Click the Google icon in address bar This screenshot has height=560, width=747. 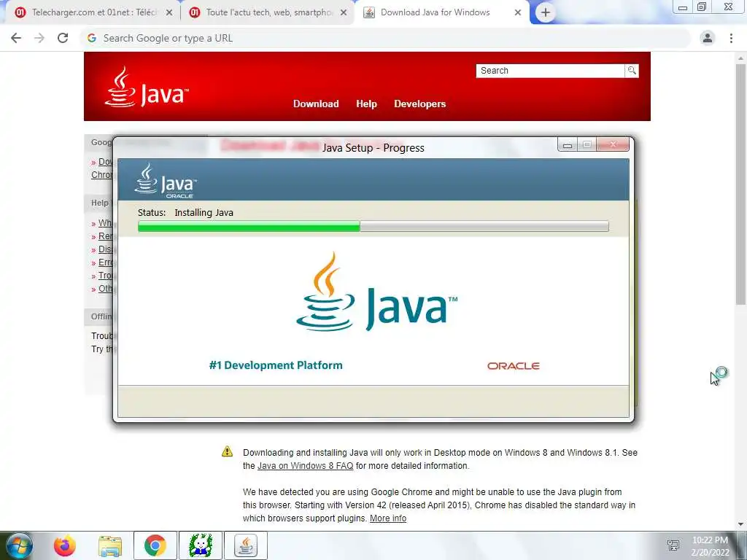coord(92,38)
